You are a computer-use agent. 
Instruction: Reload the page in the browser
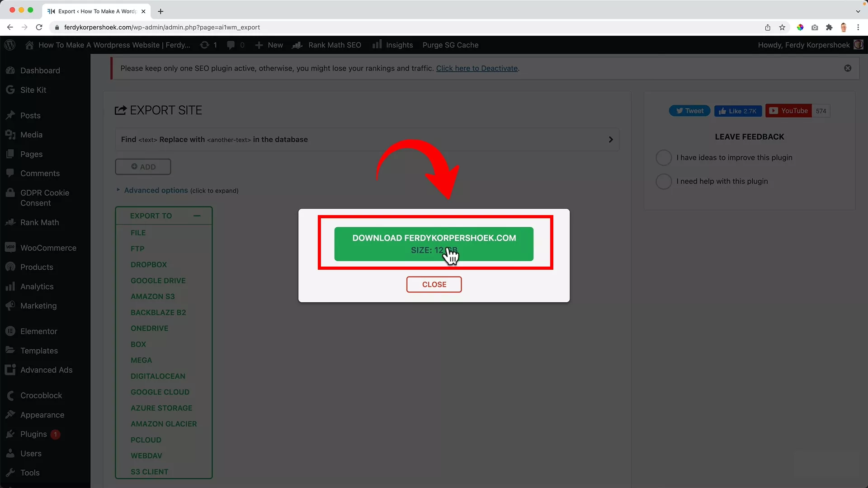click(x=39, y=27)
